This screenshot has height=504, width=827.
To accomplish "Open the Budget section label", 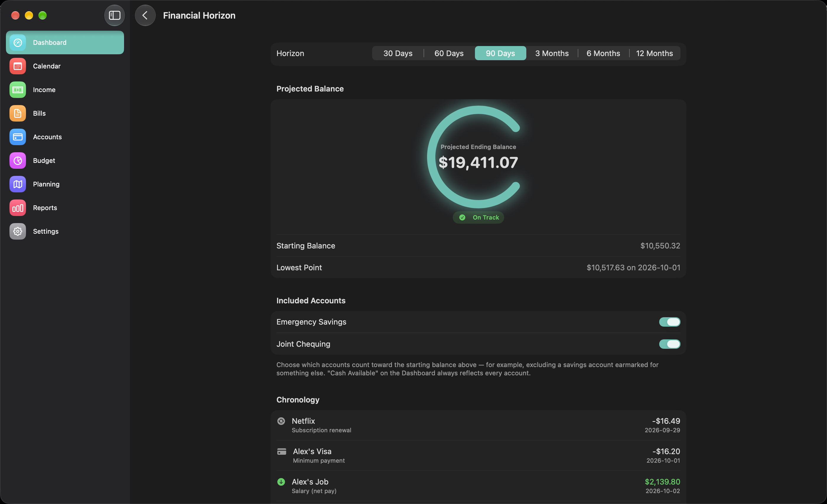I will (x=44, y=161).
